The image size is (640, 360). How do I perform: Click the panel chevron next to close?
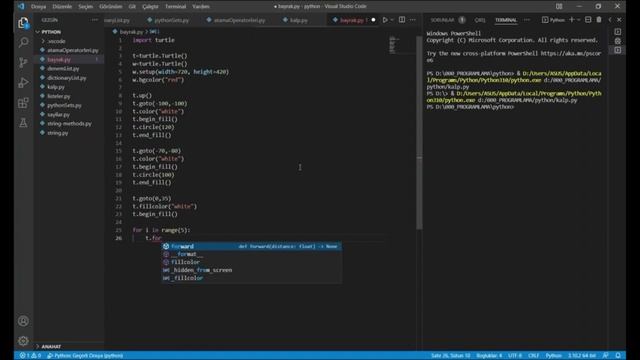tap(610, 20)
